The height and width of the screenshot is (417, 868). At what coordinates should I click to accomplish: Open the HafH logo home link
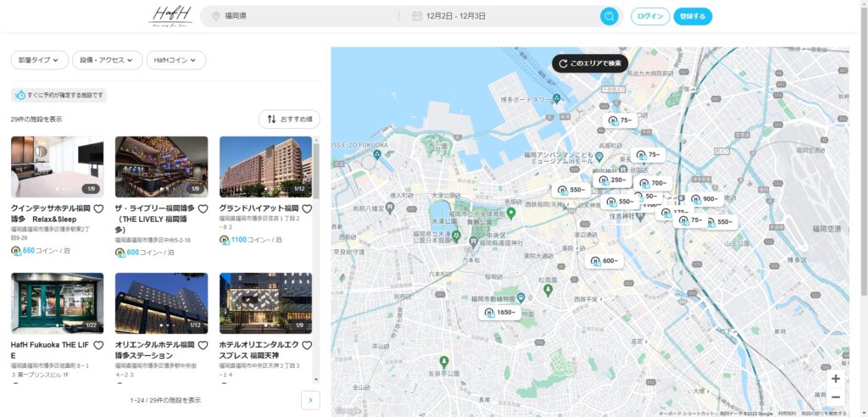pyautogui.click(x=170, y=16)
